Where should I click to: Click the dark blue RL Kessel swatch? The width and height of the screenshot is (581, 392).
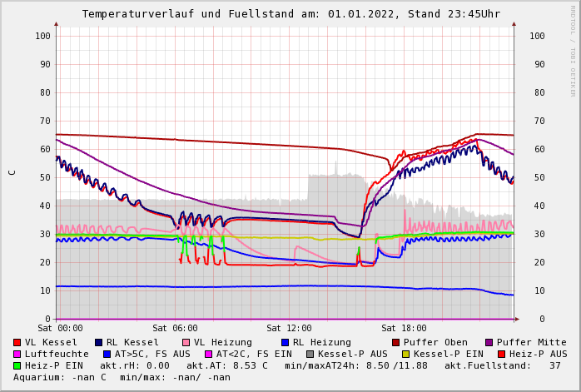point(99,342)
